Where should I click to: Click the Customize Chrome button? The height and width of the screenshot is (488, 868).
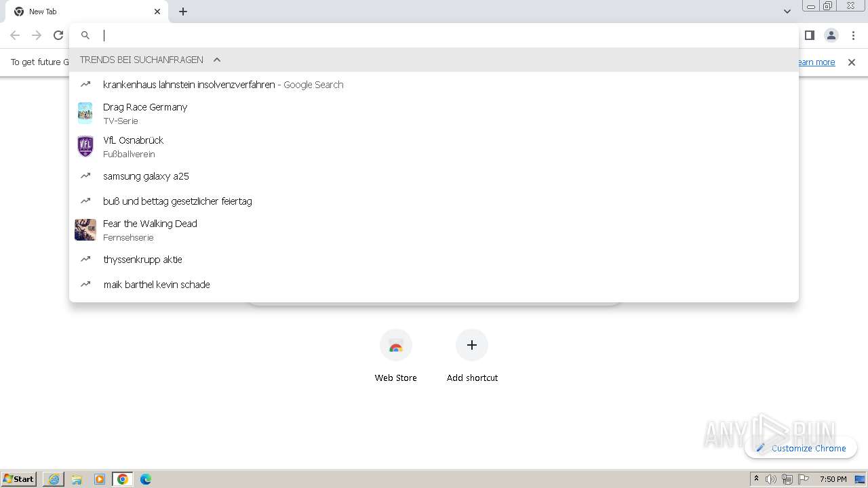click(801, 448)
